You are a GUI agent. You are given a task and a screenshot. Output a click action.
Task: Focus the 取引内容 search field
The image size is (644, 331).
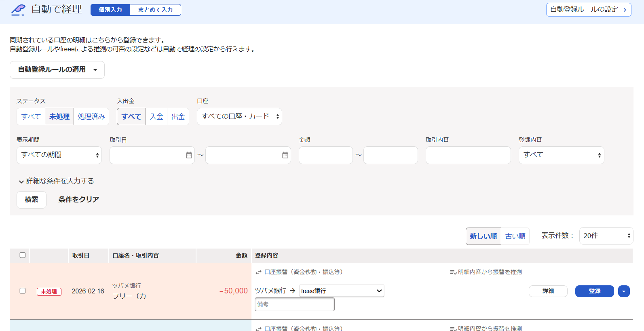(468, 155)
